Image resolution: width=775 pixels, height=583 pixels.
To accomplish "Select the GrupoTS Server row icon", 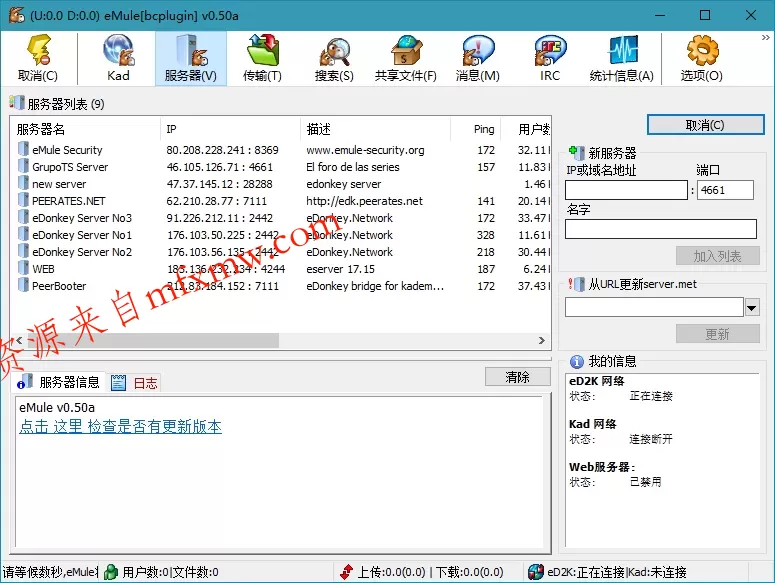I will pyautogui.click(x=23, y=166).
